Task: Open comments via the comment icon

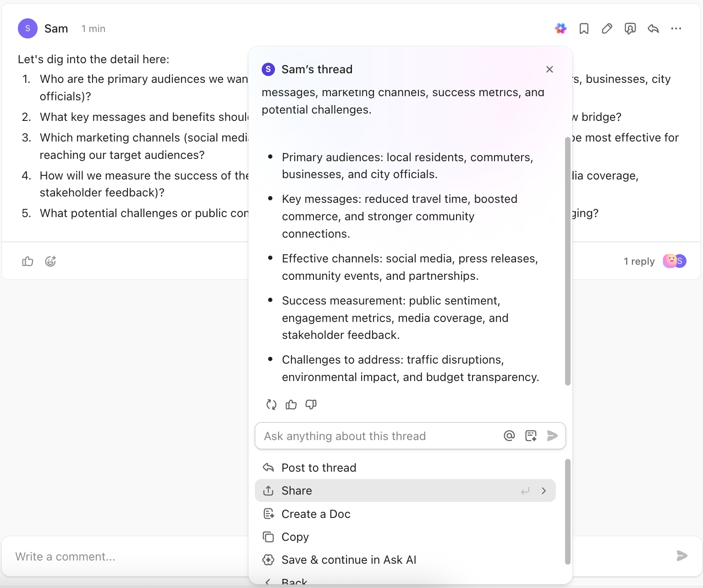Action: coord(630,28)
